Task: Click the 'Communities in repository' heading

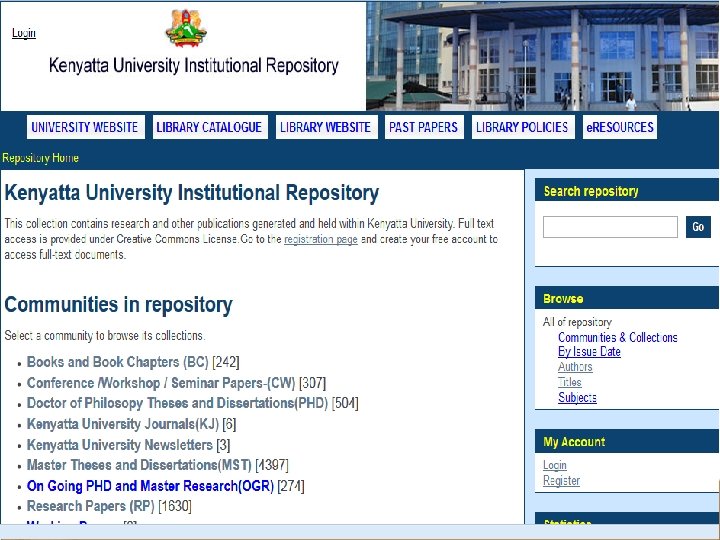Action: coord(118,305)
